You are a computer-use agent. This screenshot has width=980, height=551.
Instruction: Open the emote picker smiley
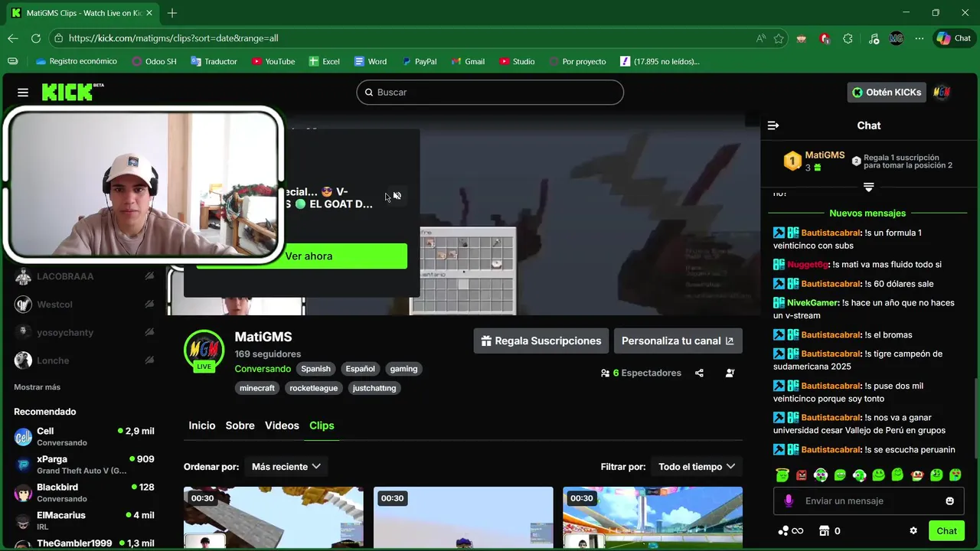950,501
